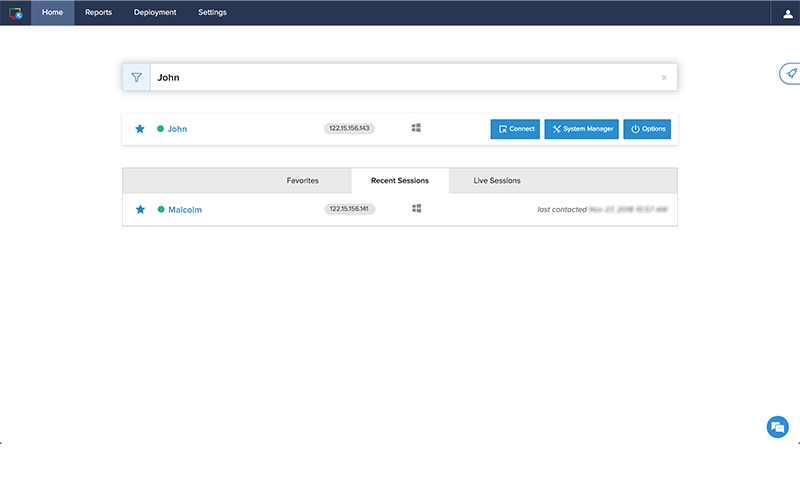Toggle the favorite star for Malcolm

pyautogui.click(x=140, y=209)
